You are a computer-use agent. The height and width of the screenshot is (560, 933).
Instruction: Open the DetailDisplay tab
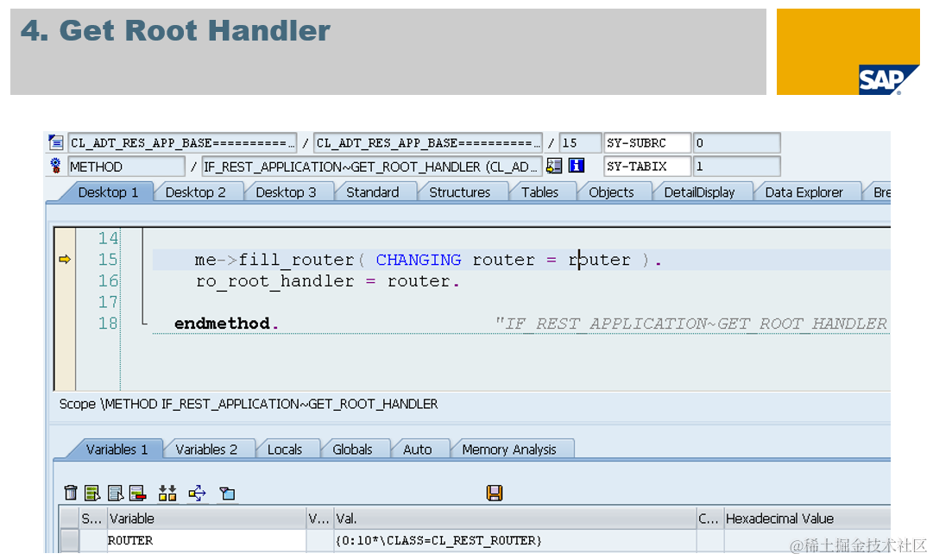699,192
